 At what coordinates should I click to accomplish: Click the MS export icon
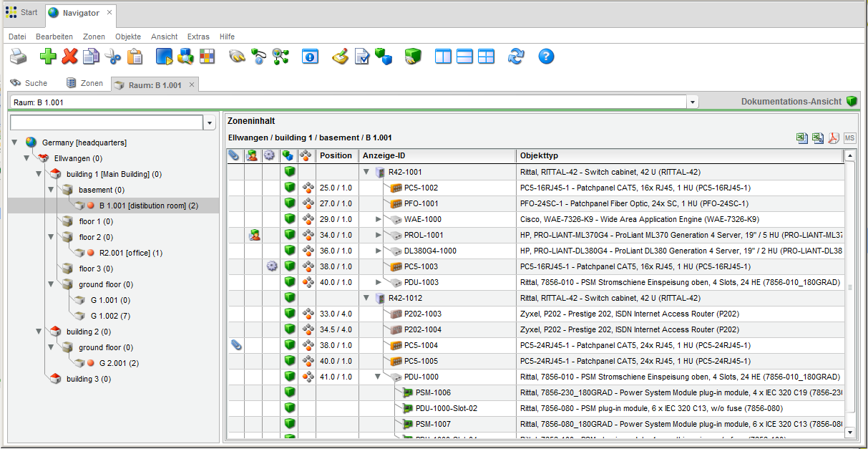coord(849,138)
